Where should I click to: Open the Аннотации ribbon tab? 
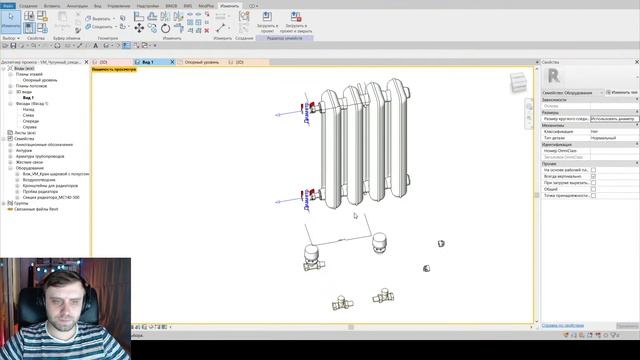point(77,6)
